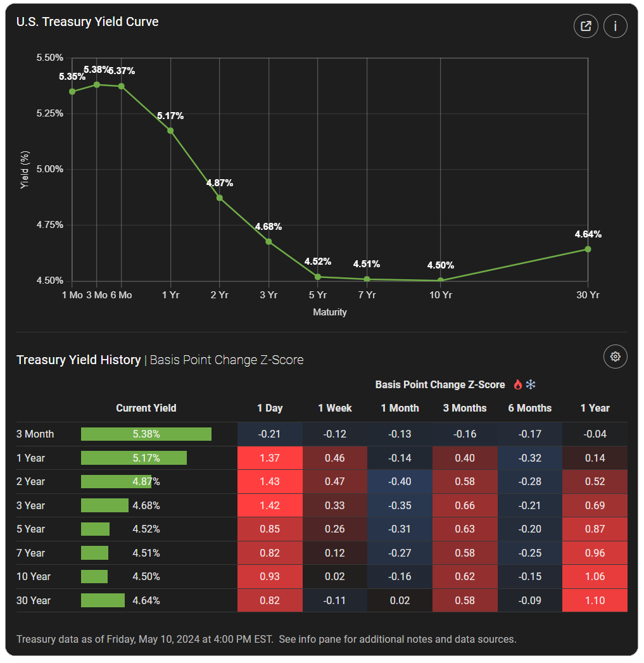Click the 1.43 Z-score cell for 2 Year
The width and height of the screenshot is (644, 663).
point(270,481)
